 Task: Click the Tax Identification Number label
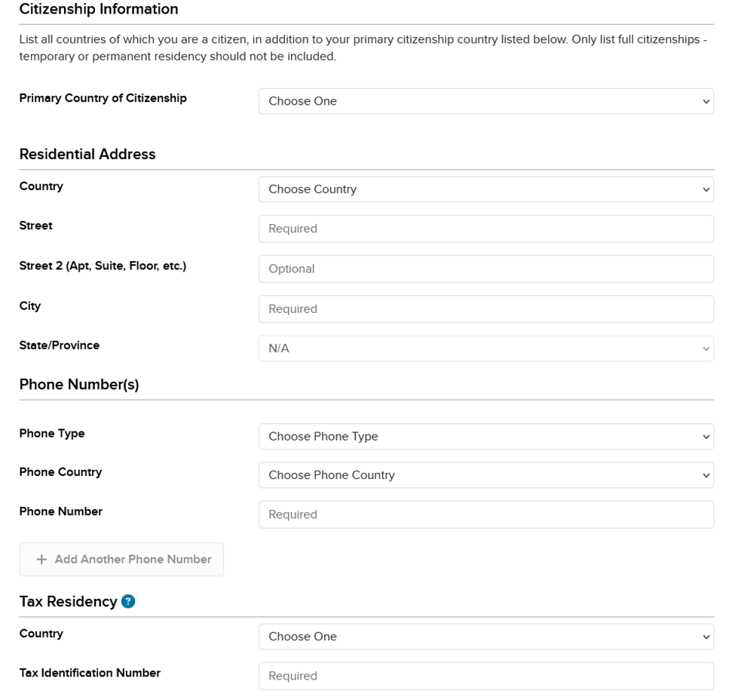coord(90,673)
